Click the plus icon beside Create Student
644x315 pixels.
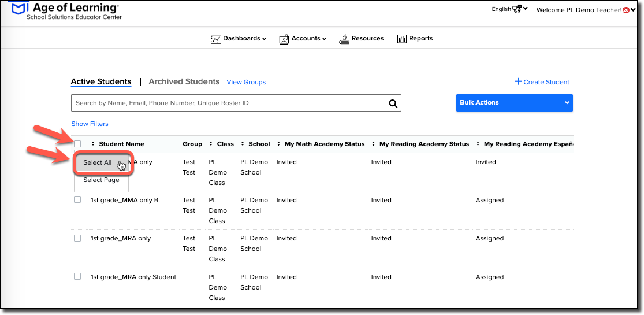pos(518,82)
